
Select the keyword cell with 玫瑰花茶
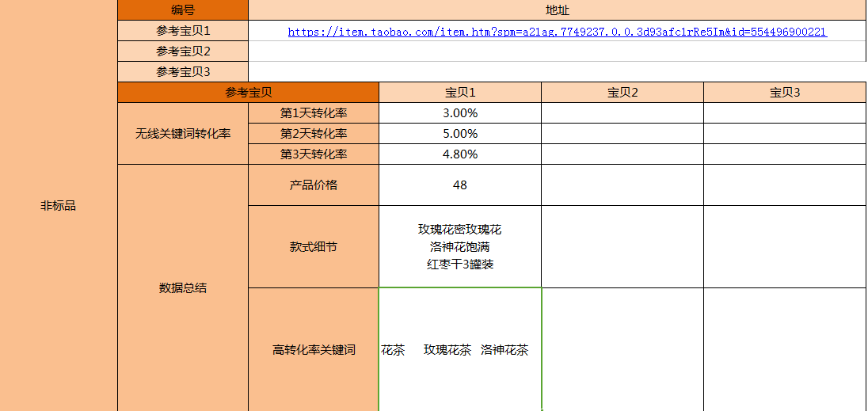(460, 350)
